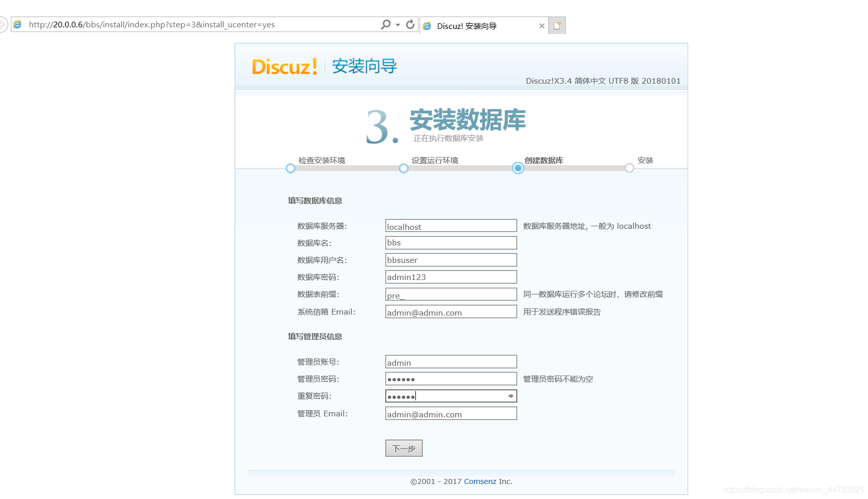This screenshot has height=499, width=868.
Task: Open the address bar dropdown arrow
Action: click(x=398, y=25)
